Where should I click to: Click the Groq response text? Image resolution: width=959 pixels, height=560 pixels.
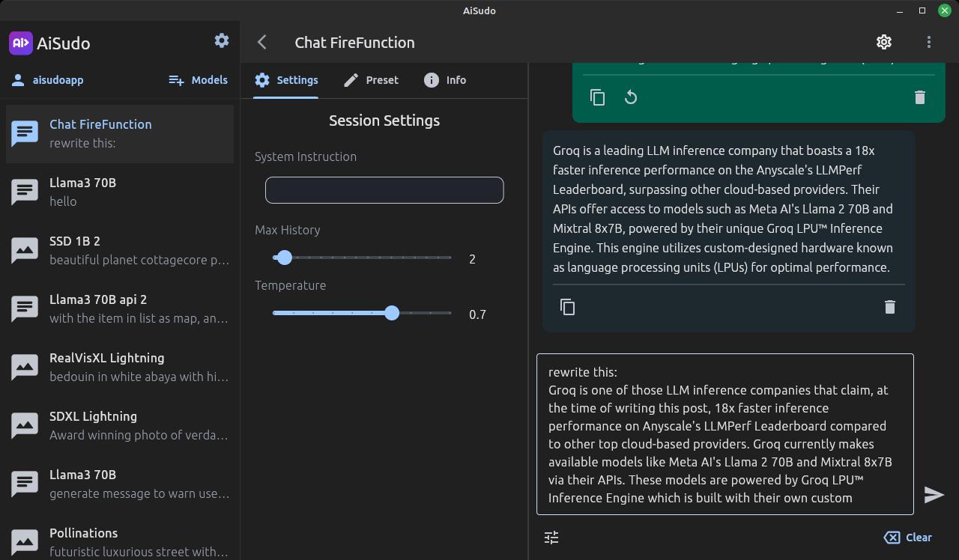pos(723,209)
